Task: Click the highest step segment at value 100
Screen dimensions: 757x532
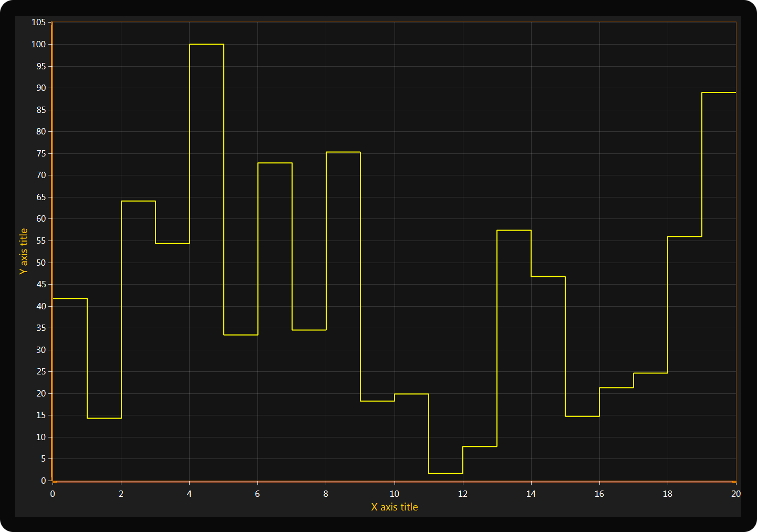Action: pos(206,45)
